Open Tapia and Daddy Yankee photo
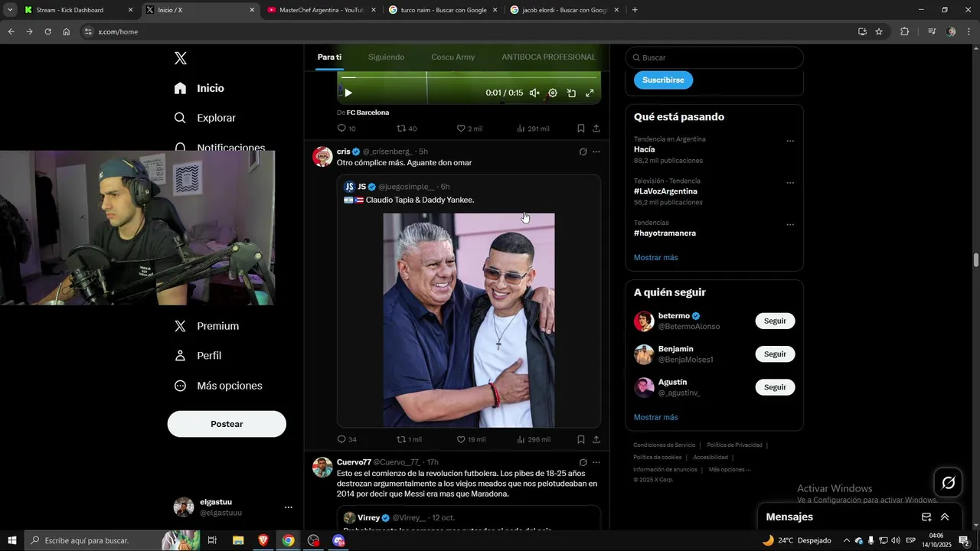The image size is (980, 551). point(469,320)
